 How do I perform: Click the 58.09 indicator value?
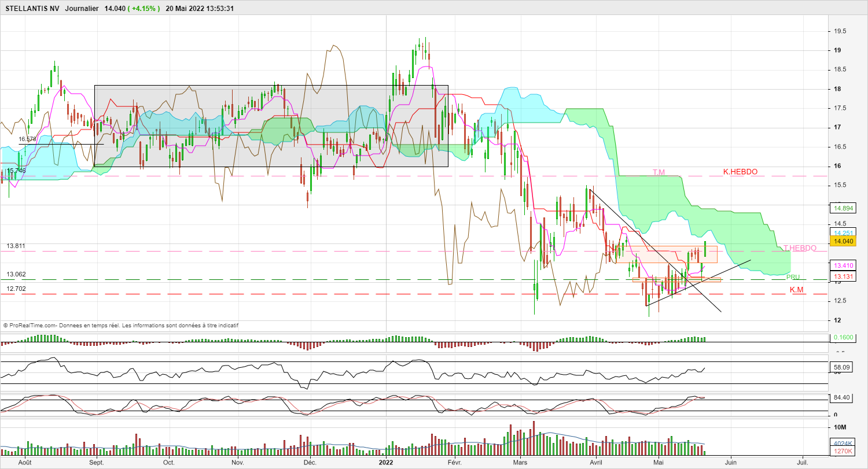pos(840,367)
